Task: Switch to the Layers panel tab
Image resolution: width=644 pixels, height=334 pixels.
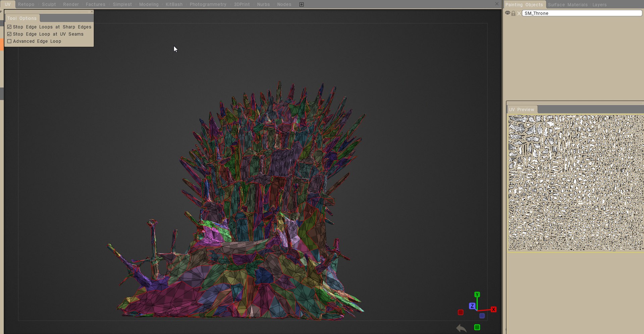Action: [599, 5]
